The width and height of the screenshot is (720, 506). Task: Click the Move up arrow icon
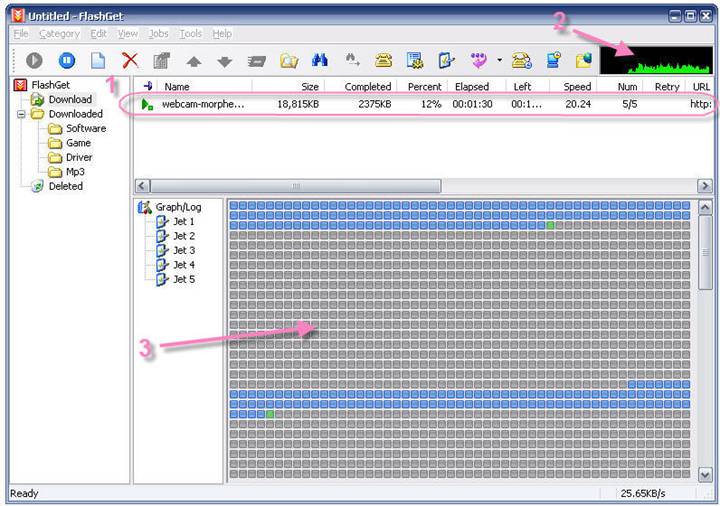[x=194, y=61]
